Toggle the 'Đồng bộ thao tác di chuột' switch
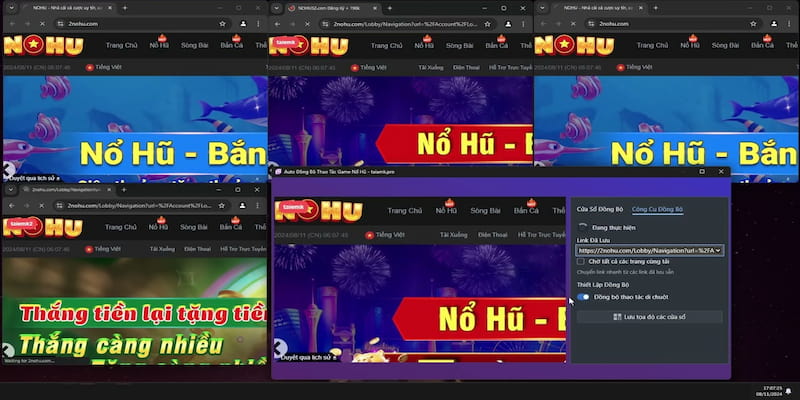The height and width of the screenshot is (400, 800). pos(583,297)
